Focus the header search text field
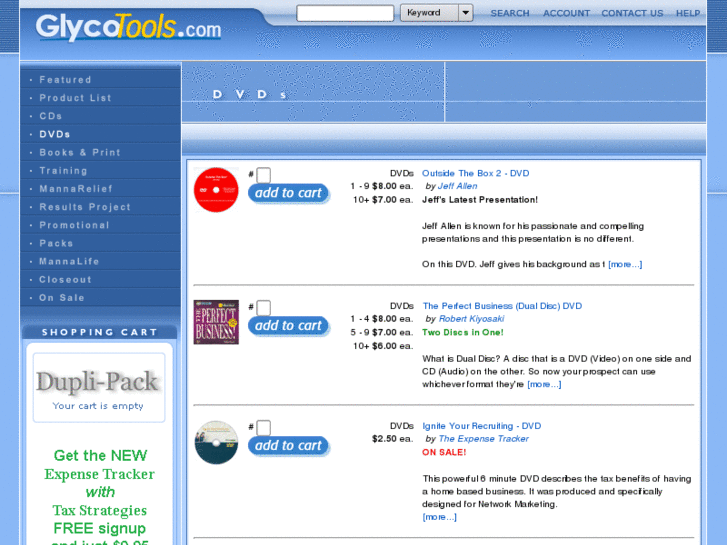Screen dimensions: 727x545 (x=345, y=13)
